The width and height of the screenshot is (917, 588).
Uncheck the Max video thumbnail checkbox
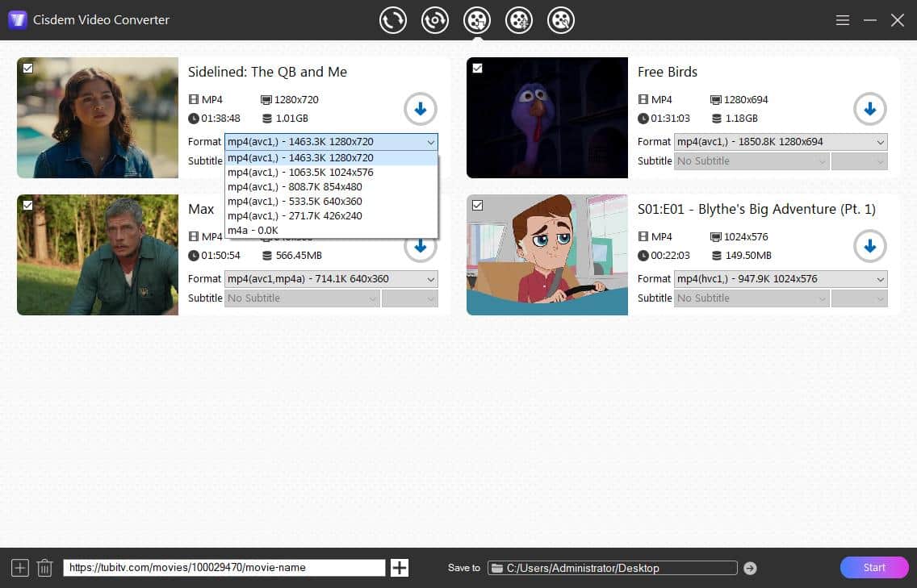27,206
